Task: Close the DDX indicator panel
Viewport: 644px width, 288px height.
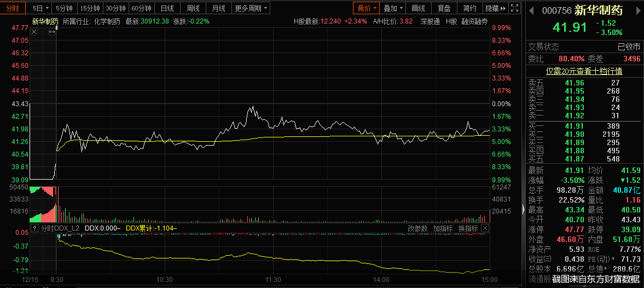Action: (x=485, y=228)
